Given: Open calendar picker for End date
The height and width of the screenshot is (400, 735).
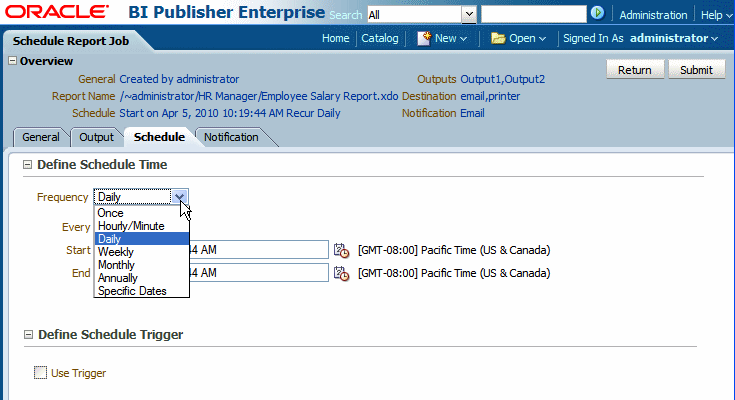Looking at the screenshot, I should pyautogui.click(x=341, y=273).
